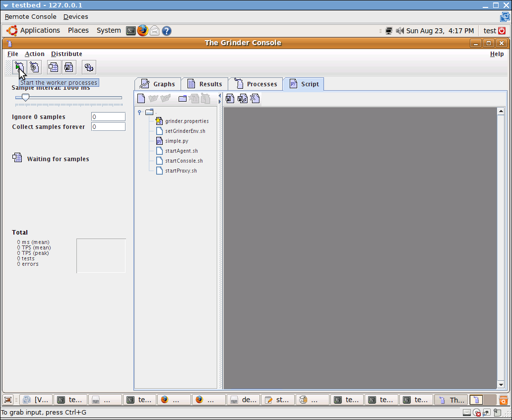Screen dimensions: 512x420
Task: Click the sample interval slider thumb
Action: 25,97
